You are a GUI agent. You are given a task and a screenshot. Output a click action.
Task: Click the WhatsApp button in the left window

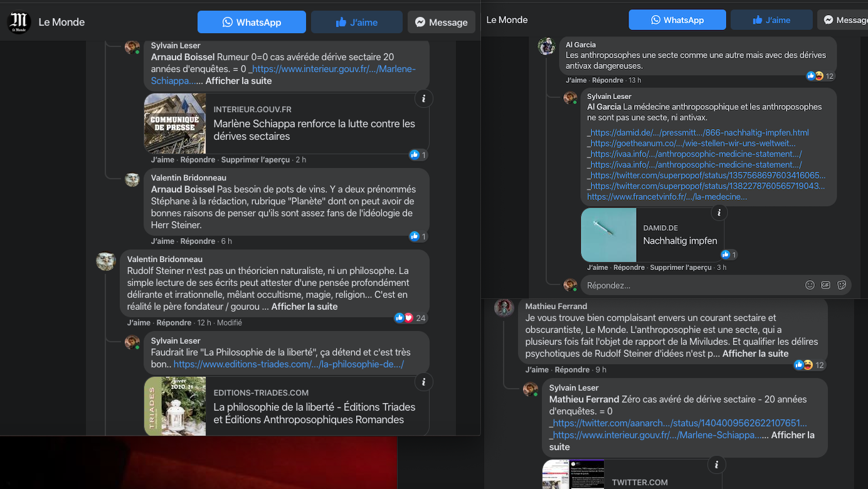[251, 23]
